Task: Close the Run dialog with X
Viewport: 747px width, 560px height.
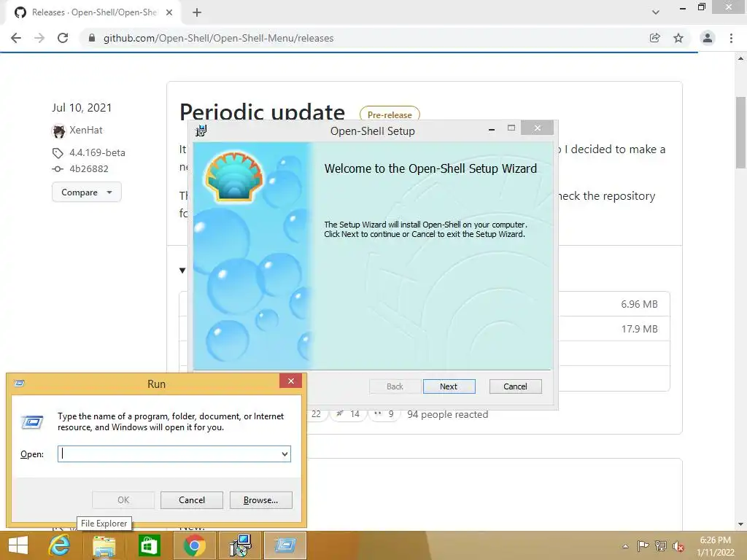Action: pos(290,381)
